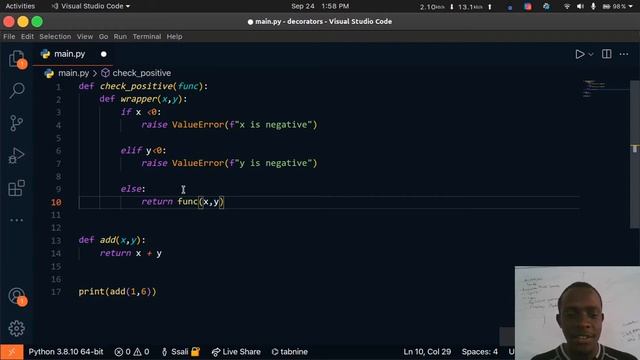Open the errors and warnings problems indicator

[131, 352]
